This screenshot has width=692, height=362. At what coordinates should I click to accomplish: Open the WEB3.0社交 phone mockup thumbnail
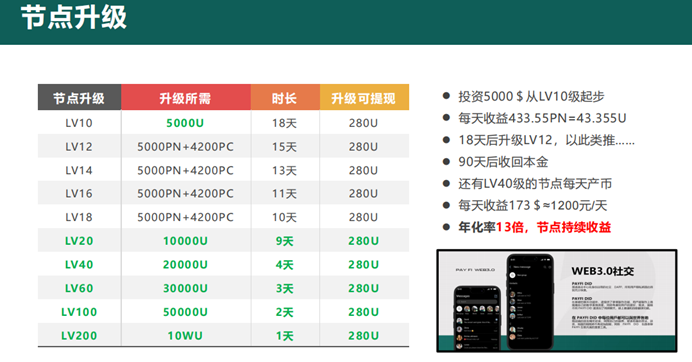click(x=557, y=301)
